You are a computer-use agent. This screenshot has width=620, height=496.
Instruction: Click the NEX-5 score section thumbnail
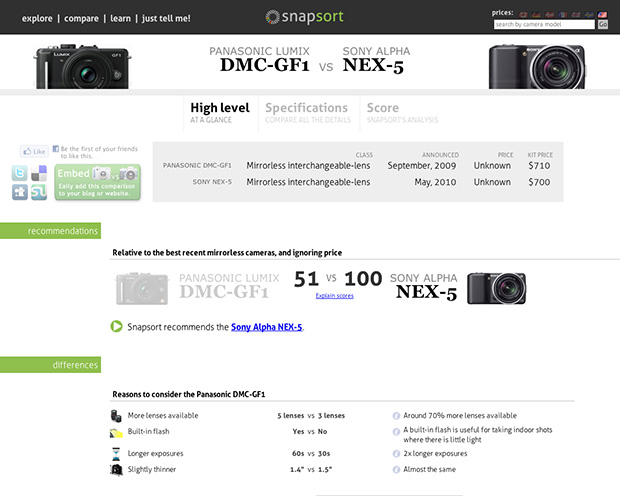coord(496,288)
